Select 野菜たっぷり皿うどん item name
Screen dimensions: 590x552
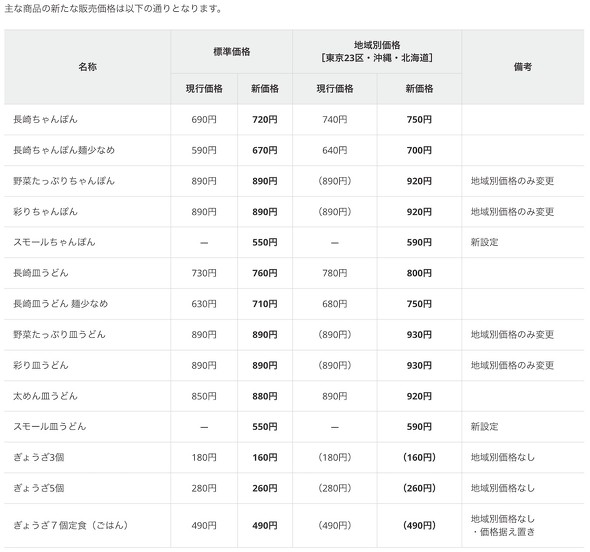click(x=59, y=334)
